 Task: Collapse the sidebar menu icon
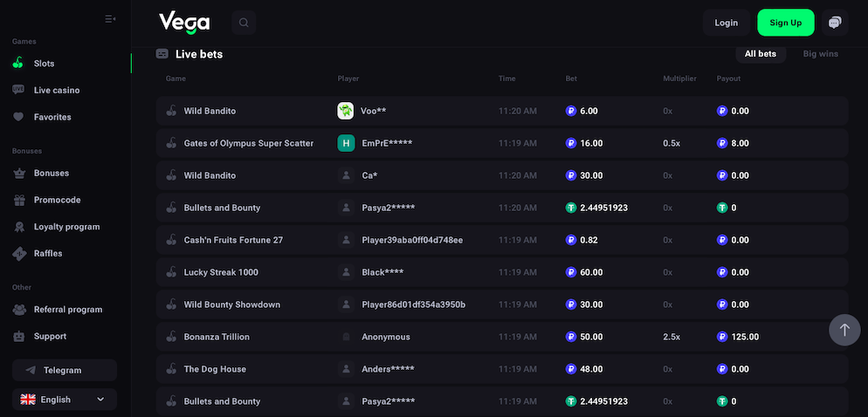tap(110, 18)
